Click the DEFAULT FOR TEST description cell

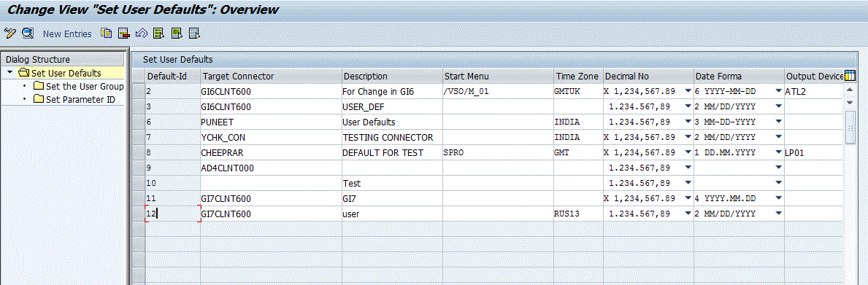(x=392, y=152)
